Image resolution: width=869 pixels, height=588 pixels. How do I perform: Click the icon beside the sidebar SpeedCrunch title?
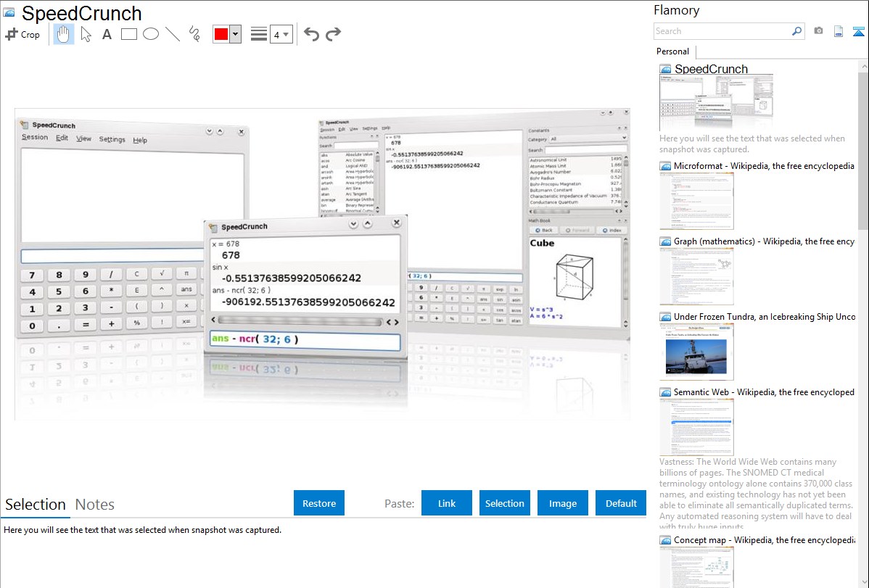coord(665,69)
